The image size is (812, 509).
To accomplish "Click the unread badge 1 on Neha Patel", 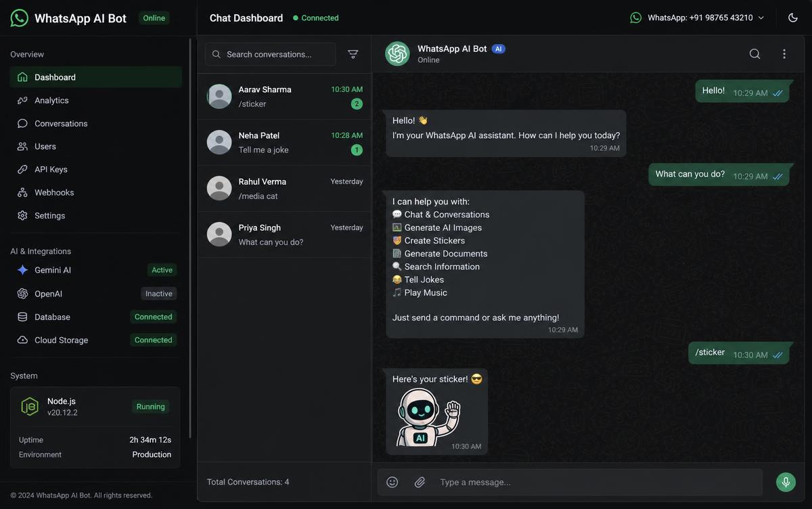I will pyautogui.click(x=357, y=150).
